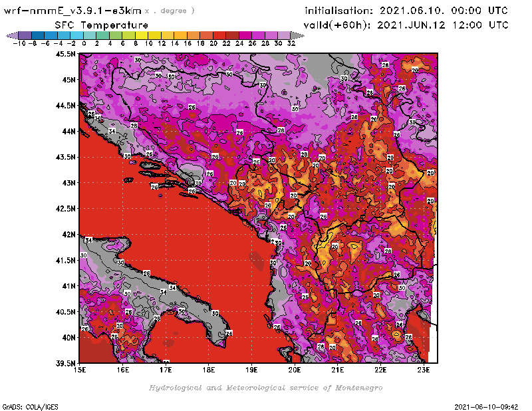Click the light blue legend swatch between -2 and 0
532x411 pixels.
click(76, 35)
